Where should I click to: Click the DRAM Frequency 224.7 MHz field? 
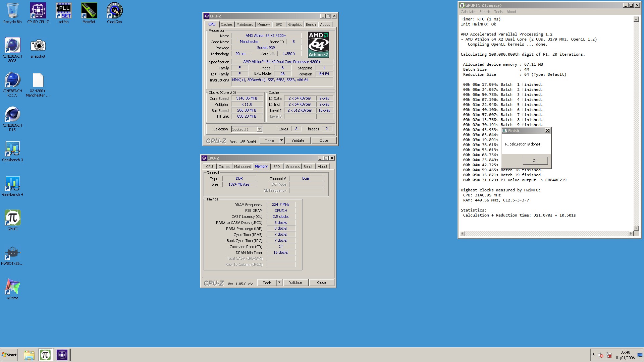click(281, 204)
